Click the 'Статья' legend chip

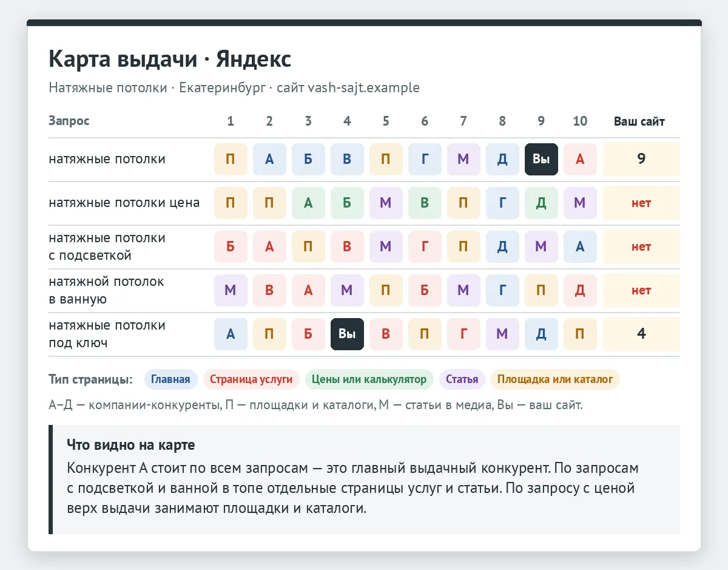[462, 379]
